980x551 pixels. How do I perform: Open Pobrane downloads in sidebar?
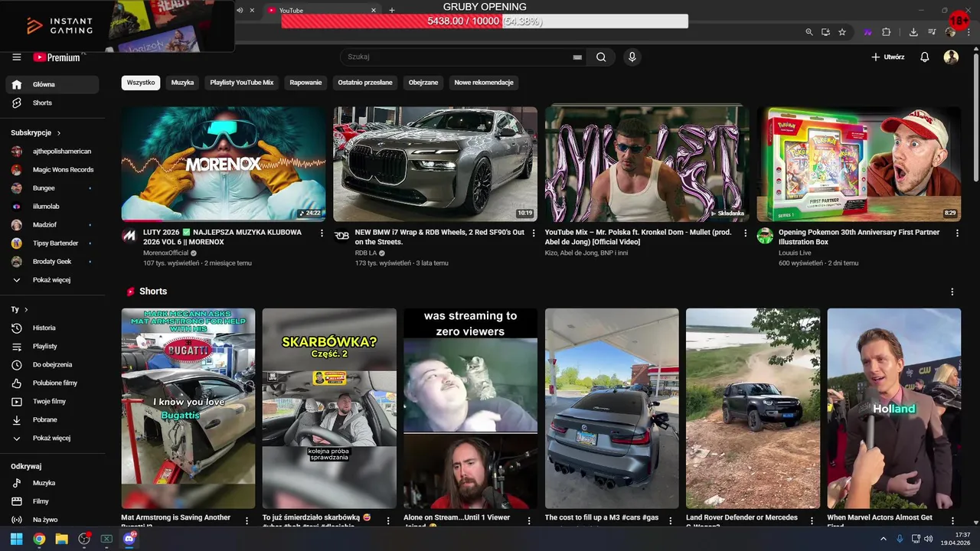click(52, 419)
